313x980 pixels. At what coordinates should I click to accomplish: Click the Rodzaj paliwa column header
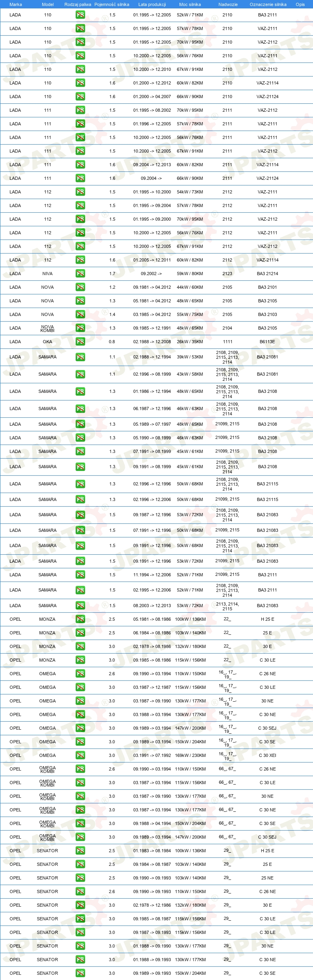78,4
